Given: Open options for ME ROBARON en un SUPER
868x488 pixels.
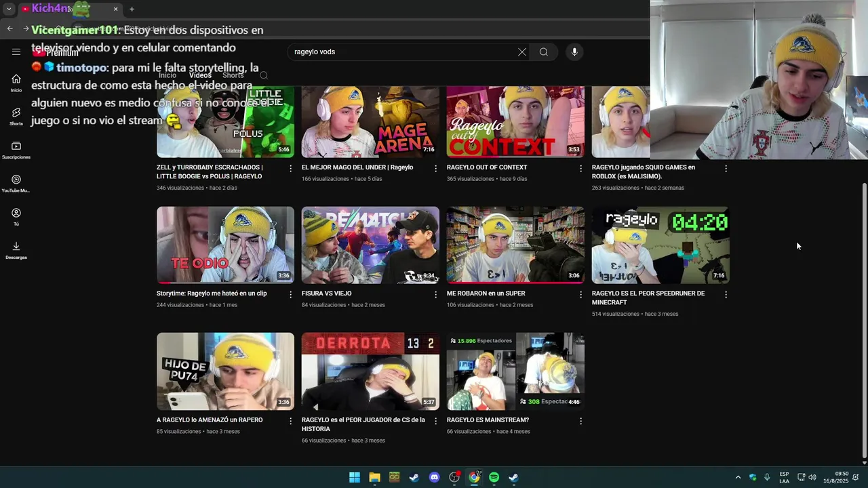Looking at the screenshot, I should click(580, 294).
